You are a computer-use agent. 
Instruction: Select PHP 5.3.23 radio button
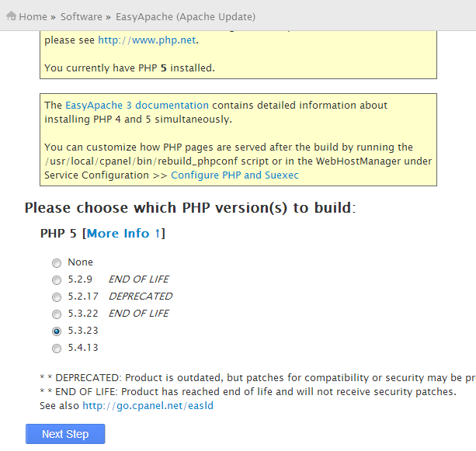[x=57, y=331]
